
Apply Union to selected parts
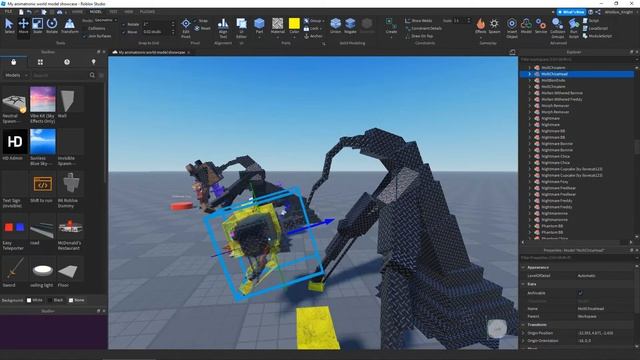point(336,26)
